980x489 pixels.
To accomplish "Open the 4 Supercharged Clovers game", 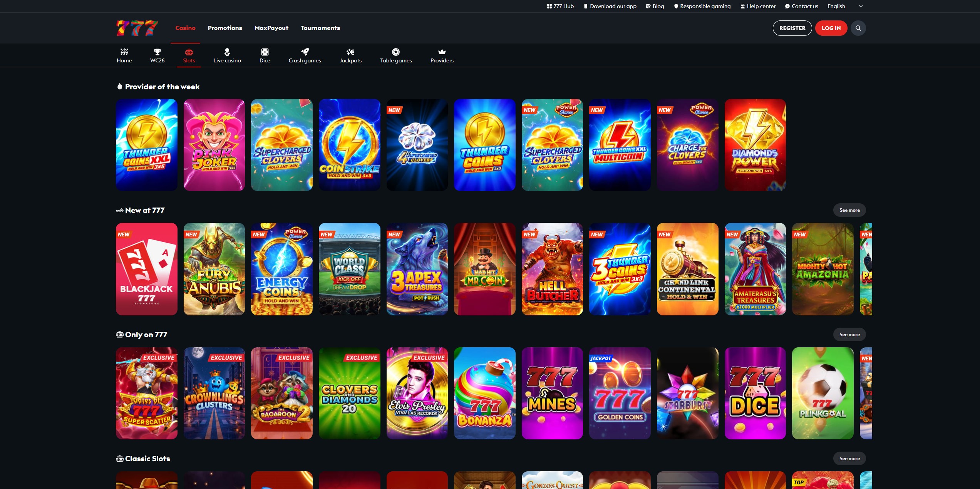I will click(417, 145).
